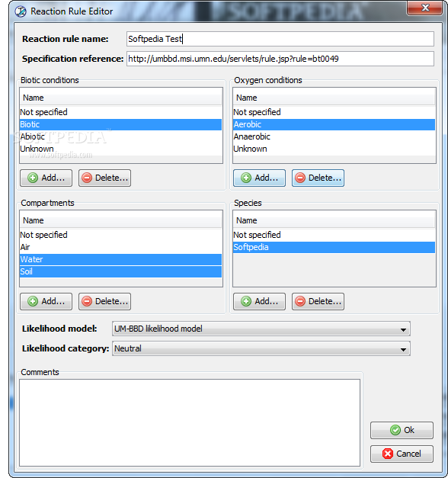Open the Likelihood category dropdown
The width and height of the screenshot is (448, 478).
(261, 348)
